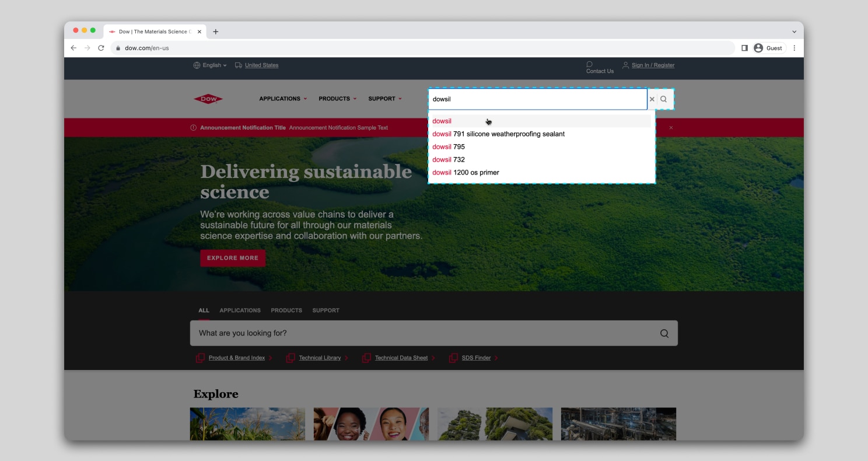This screenshot has height=461, width=868.
Task: Click the SDS Finder document icon
Action: (453, 357)
